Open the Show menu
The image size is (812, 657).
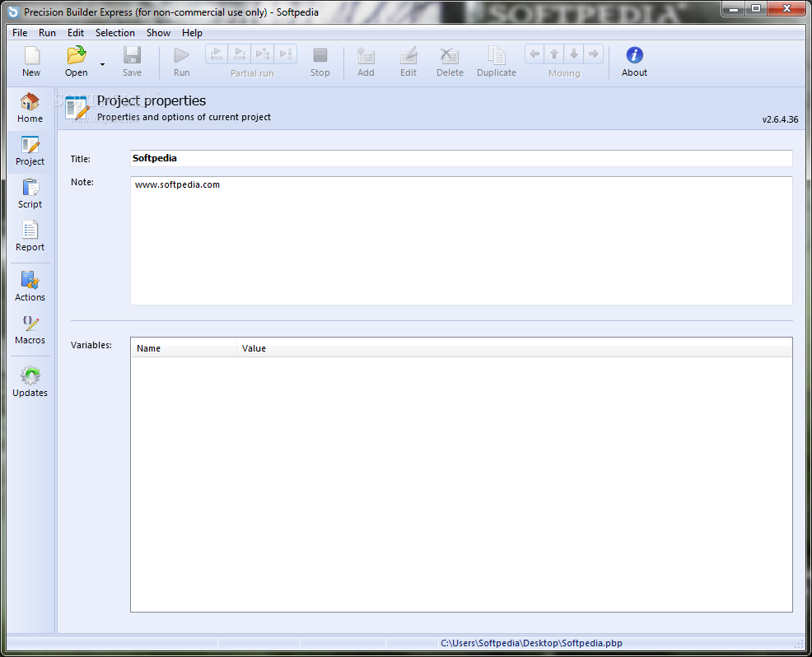pos(158,33)
